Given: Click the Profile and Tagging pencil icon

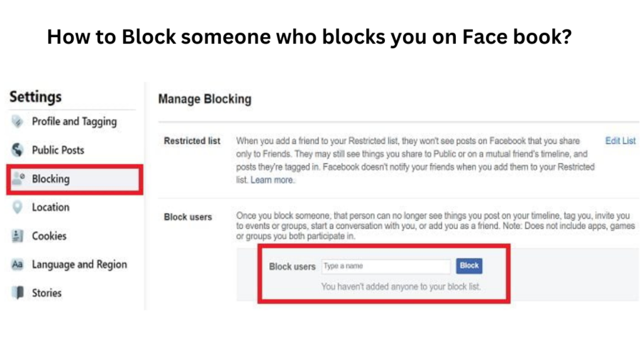Looking at the screenshot, I should click(17, 121).
